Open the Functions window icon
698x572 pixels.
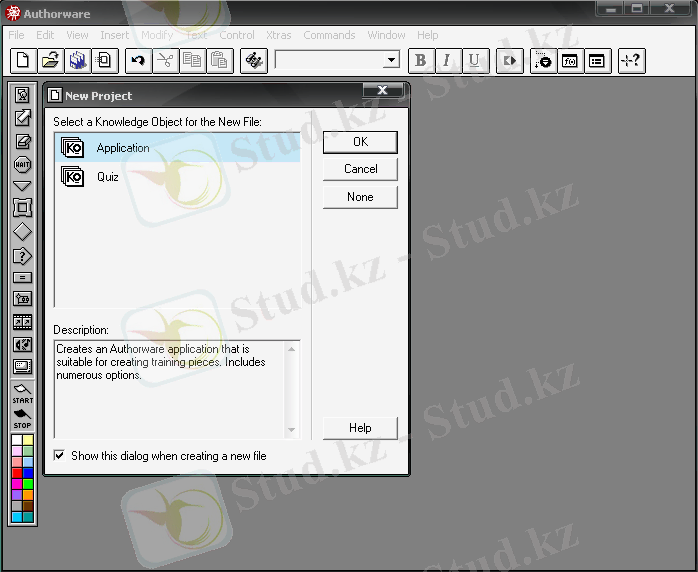[570, 61]
